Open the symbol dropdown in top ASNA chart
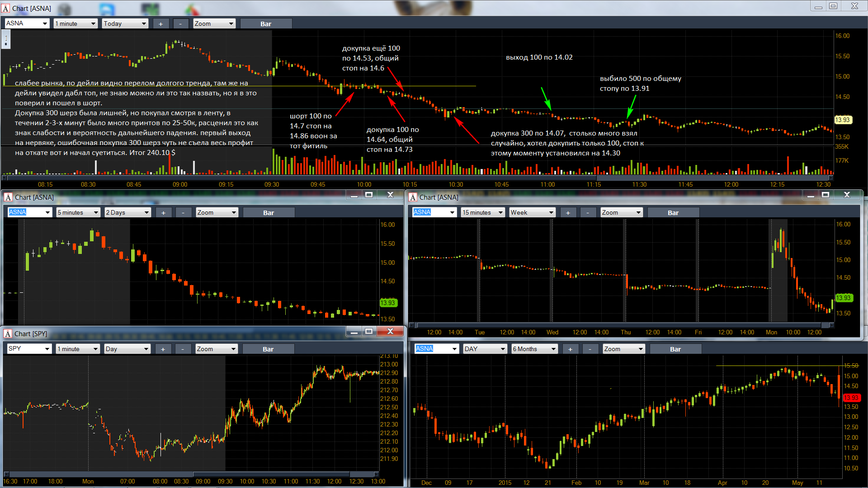This screenshot has width=868, height=488. pos(27,23)
